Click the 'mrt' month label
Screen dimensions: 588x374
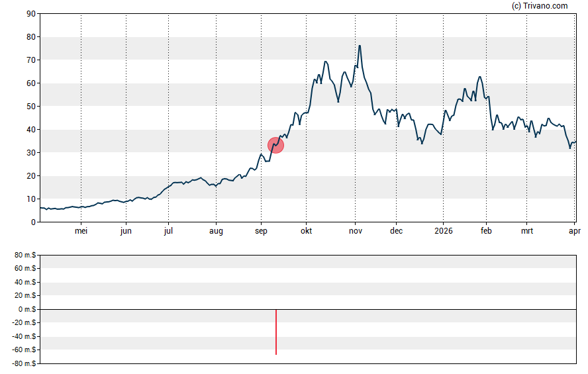[x=527, y=231]
